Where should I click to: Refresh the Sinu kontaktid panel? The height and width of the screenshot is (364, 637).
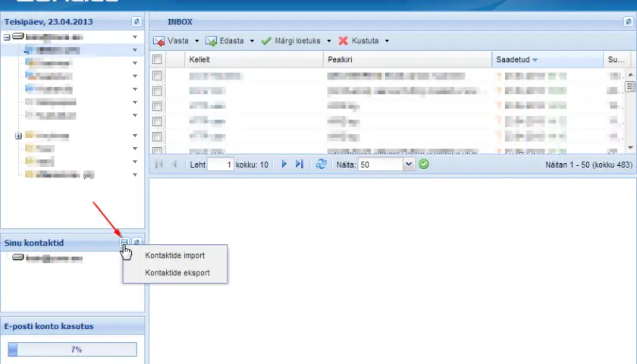pyautogui.click(x=137, y=243)
